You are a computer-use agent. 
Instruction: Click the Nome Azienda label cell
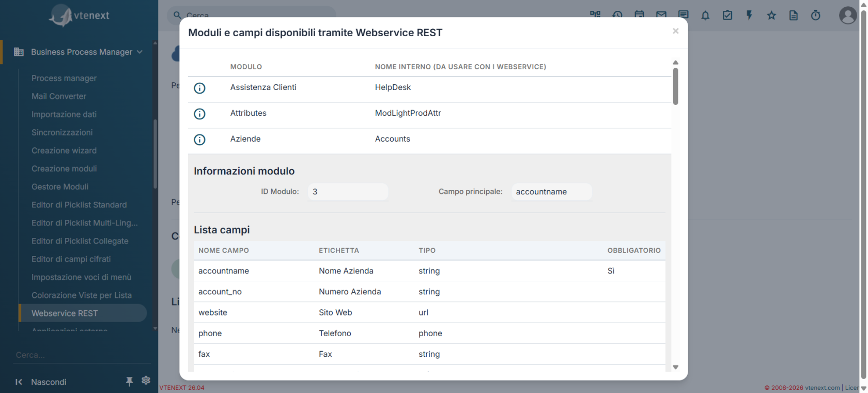click(346, 271)
